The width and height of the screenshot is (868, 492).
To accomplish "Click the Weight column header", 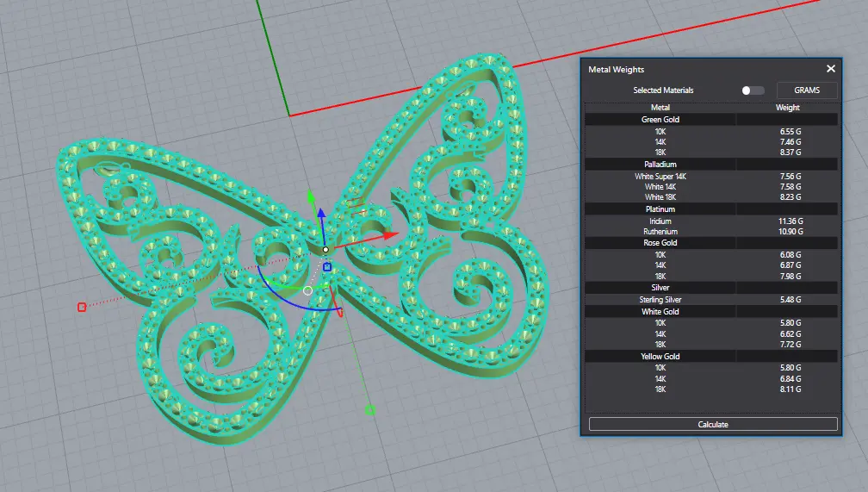I will (787, 108).
